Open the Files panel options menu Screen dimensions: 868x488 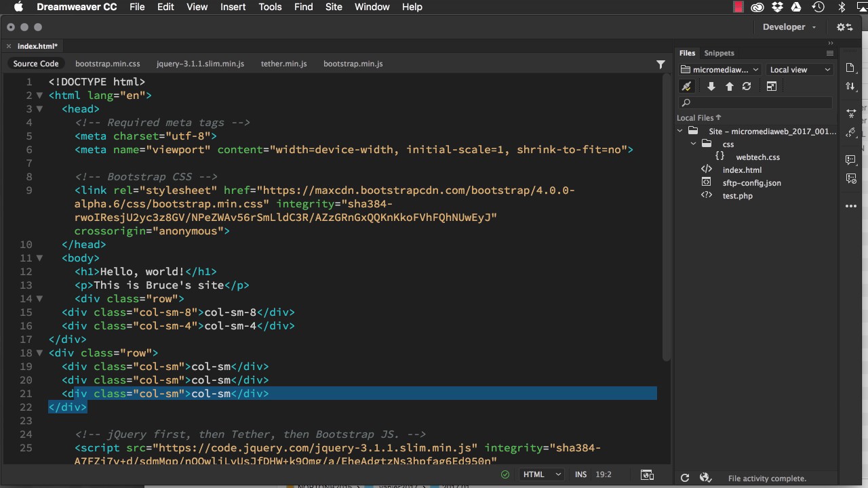tap(829, 53)
